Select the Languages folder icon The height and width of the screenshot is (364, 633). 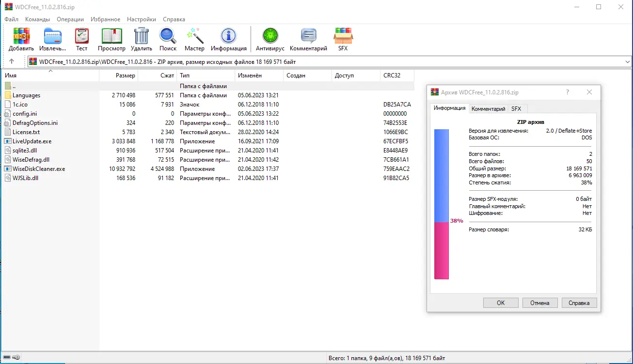click(x=8, y=95)
